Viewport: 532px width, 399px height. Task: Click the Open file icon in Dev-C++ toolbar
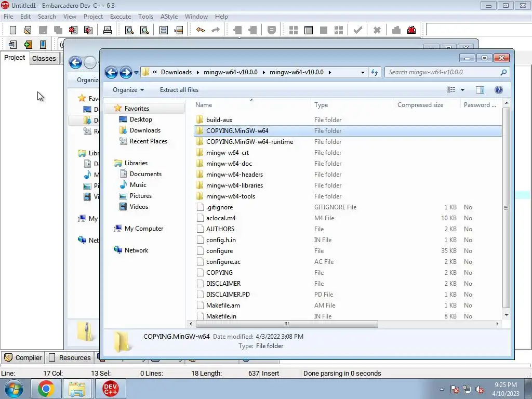point(28,30)
